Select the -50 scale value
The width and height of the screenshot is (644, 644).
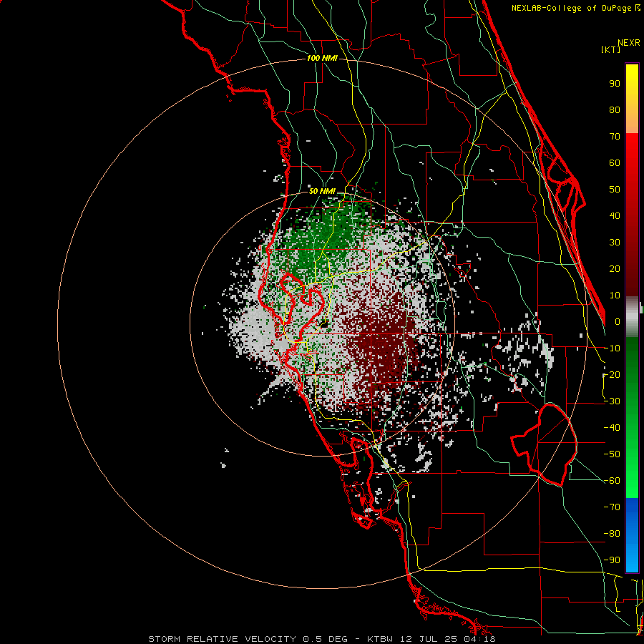pos(612,454)
